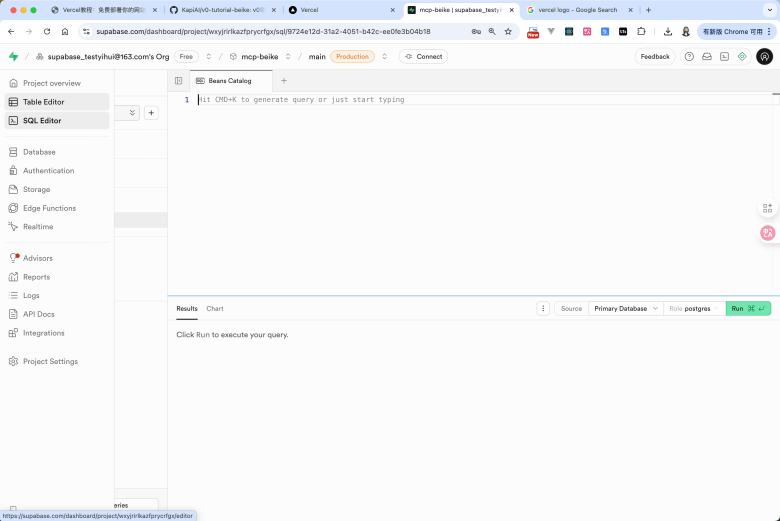Select the Beans Catalog query tab
Screen dimensions: 780x521
229,81
